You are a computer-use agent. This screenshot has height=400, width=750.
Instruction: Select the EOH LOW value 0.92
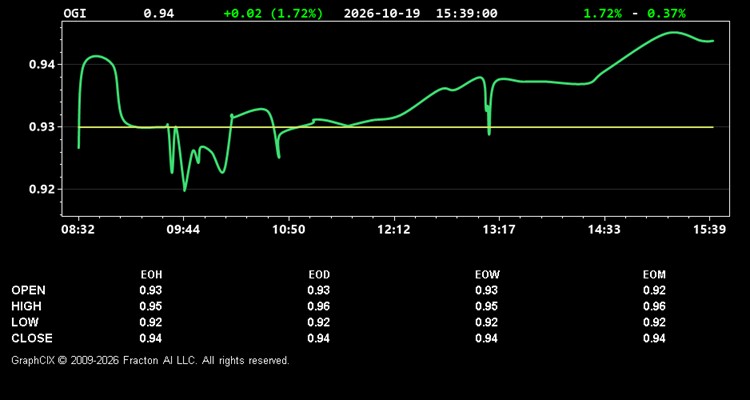(x=151, y=322)
